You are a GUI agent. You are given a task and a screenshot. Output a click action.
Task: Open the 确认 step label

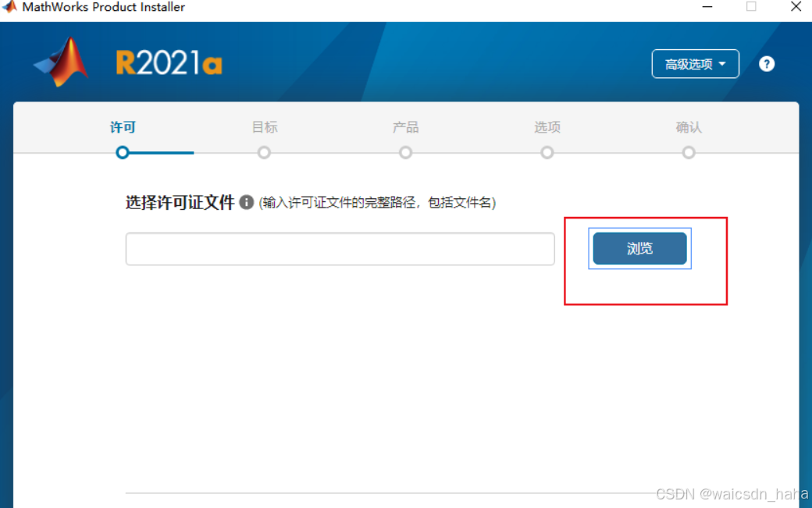click(689, 127)
